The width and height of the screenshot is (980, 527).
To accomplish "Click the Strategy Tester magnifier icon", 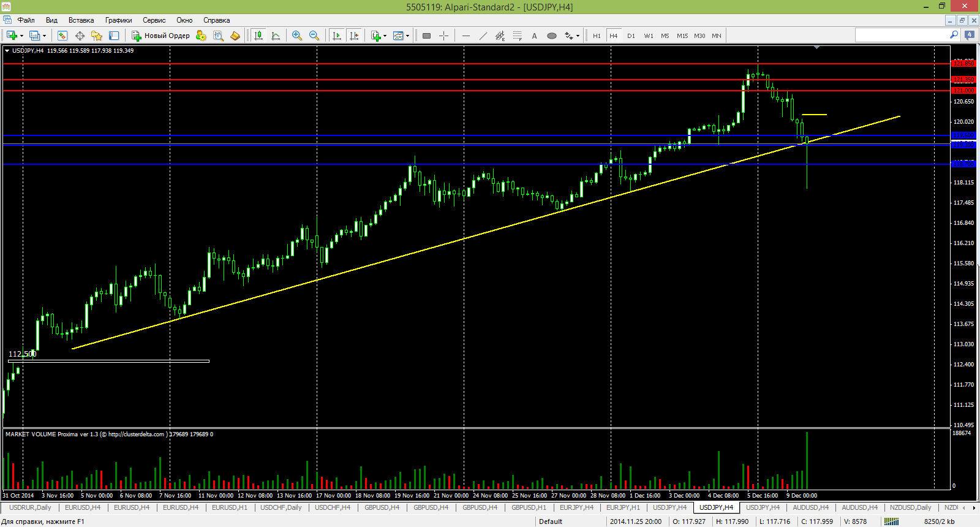I will 218,36.
